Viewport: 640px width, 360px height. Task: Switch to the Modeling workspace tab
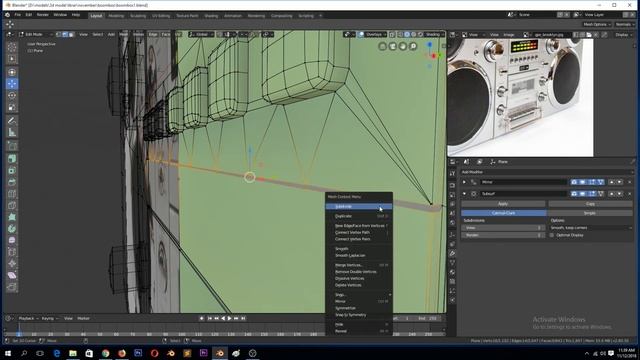[x=116, y=16]
